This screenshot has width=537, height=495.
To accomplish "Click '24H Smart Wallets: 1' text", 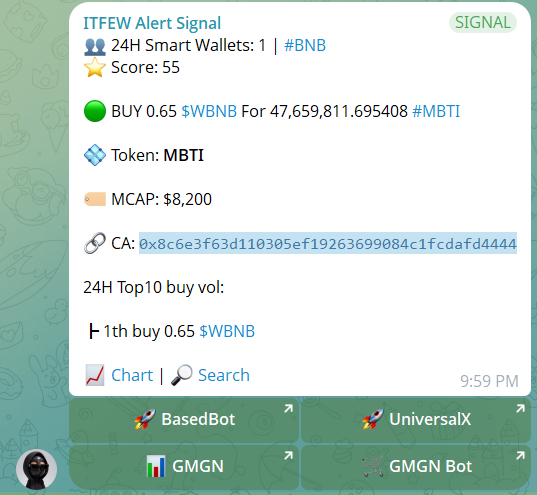I will click(x=188, y=46).
